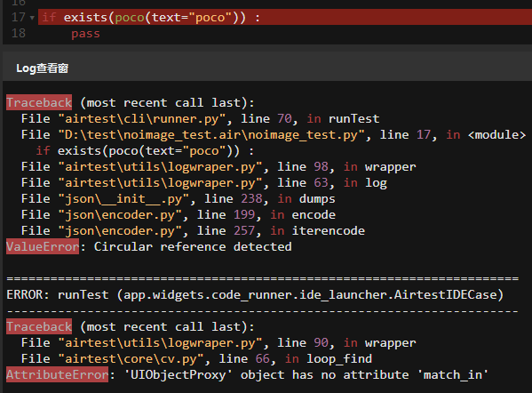Click the 'AttributeError' UIObjectProxy message line

click(247, 374)
